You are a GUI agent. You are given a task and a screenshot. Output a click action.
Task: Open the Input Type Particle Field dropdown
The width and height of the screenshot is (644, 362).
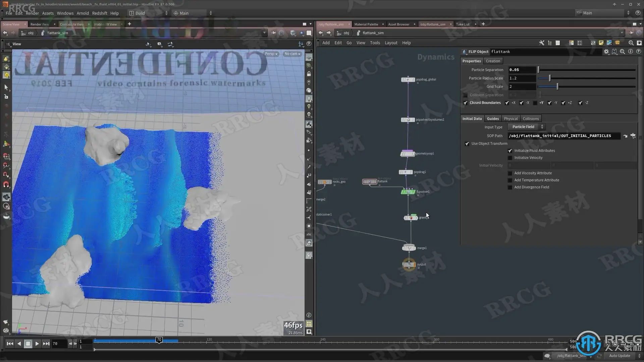(526, 127)
